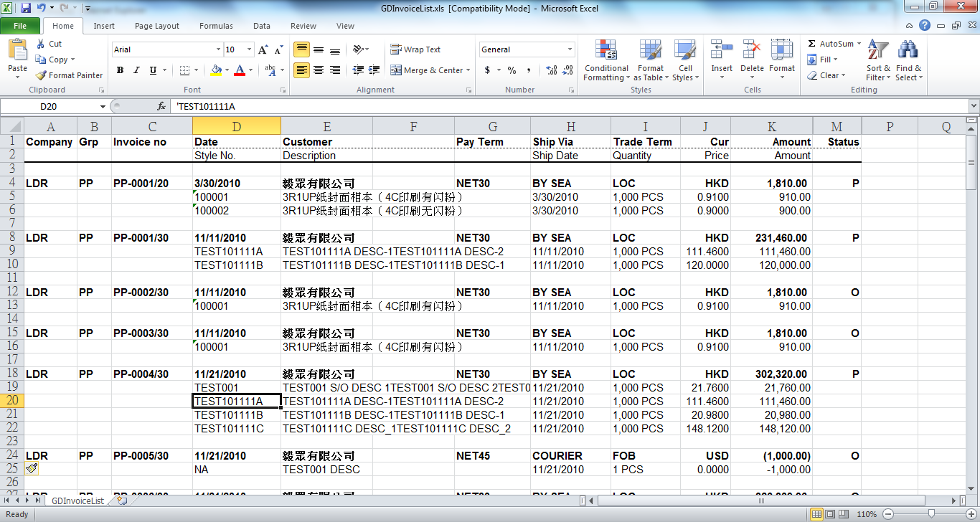Open Cell Styles gallery
Screen dimensions: 980x522
(684, 61)
